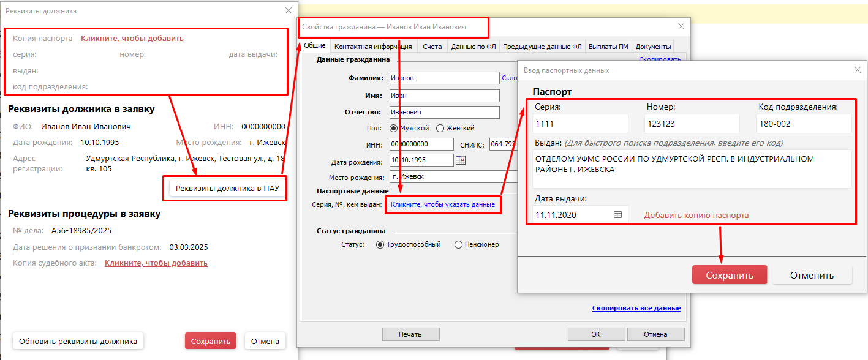Click Обновить реквизиты должника button
868x360 pixels.
78,341
